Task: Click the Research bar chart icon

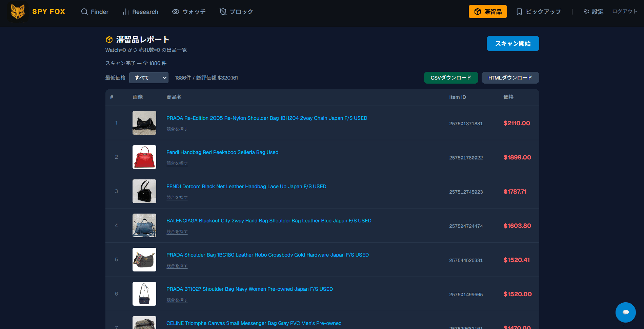Action: coord(126,12)
